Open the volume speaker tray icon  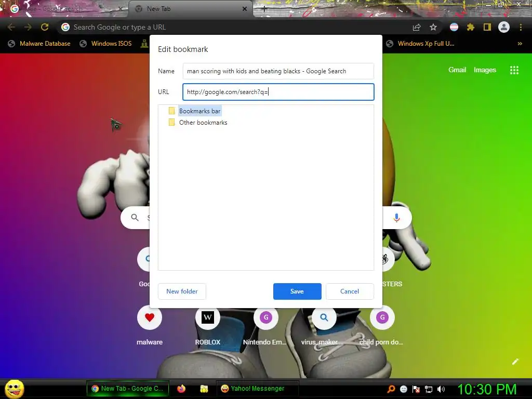441,389
